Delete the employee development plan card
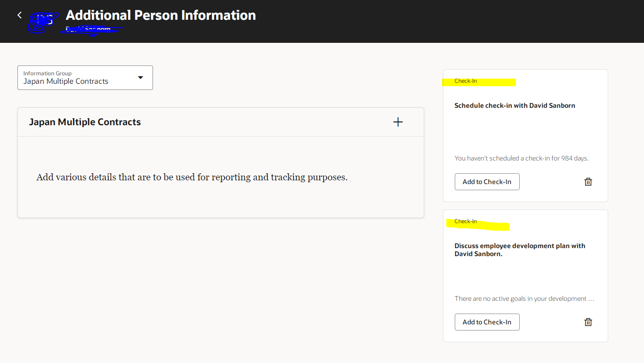 (588, 322)
